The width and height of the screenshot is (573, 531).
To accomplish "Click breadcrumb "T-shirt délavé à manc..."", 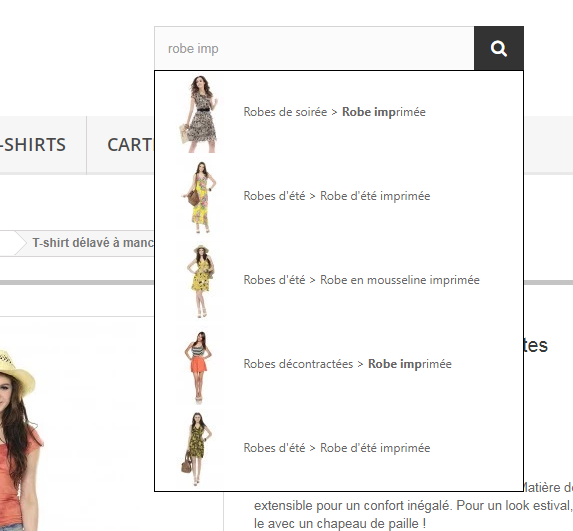I will [93, 243].
